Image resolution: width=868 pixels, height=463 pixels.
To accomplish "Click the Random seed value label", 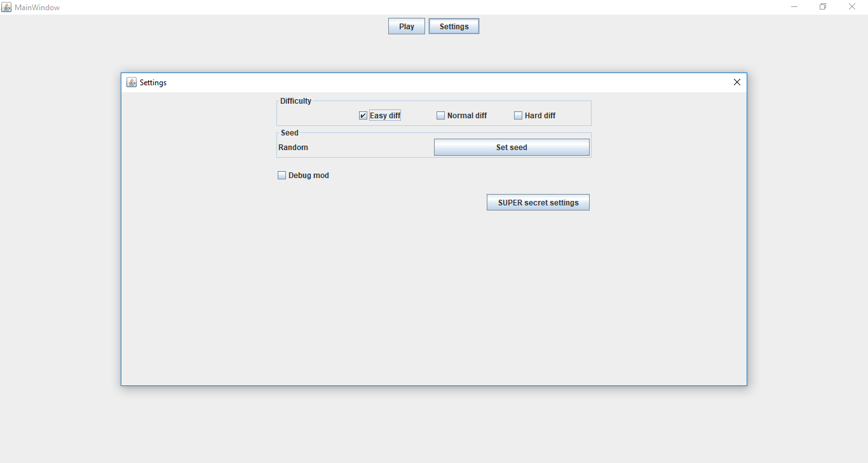I will 293,148.
